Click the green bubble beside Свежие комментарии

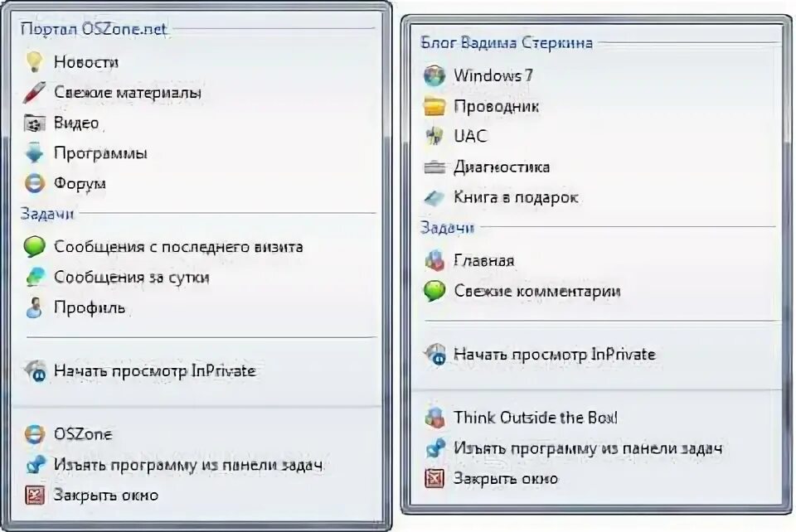tap(434, 291)
